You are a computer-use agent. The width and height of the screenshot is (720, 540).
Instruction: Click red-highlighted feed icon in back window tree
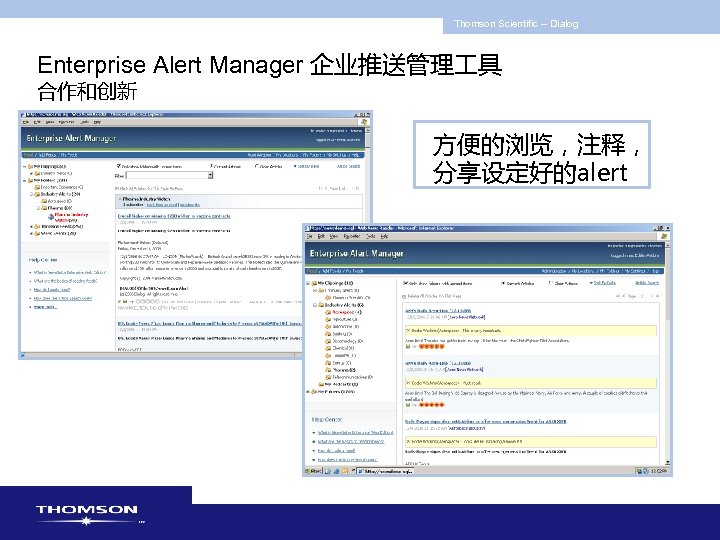pos(51,217)
